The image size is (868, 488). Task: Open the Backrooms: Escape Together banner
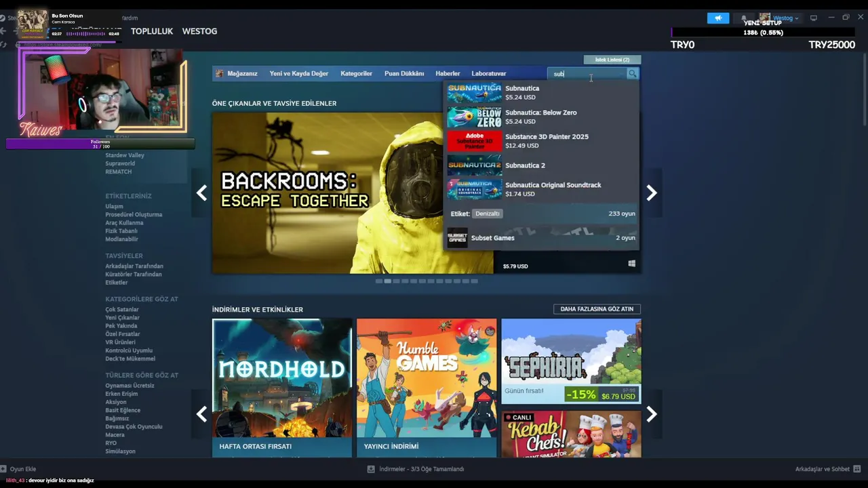pos(353,193)
